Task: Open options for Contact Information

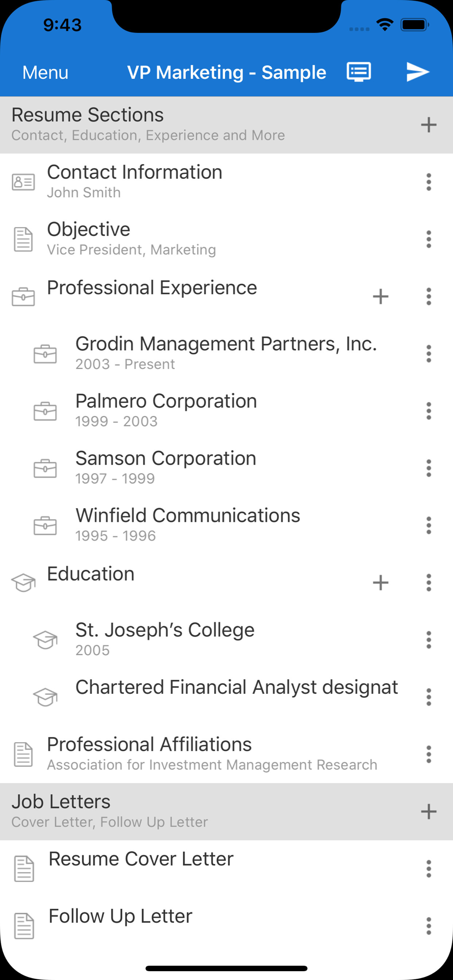Action: point(428,182)
